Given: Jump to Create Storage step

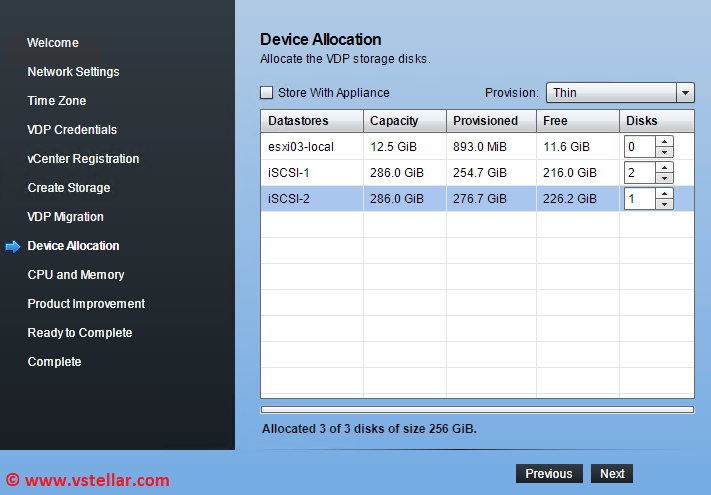Looking at the screenshot, I should 69,188.
